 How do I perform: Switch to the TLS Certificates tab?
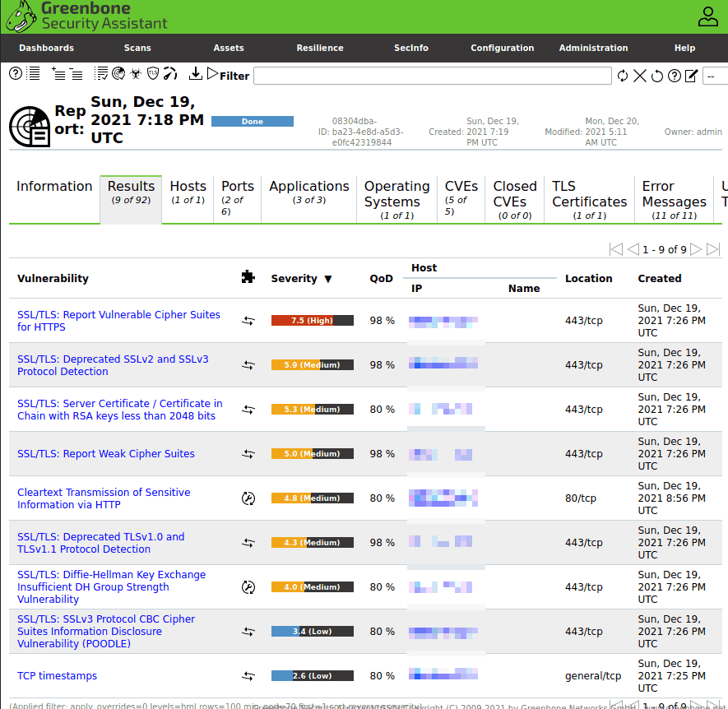(x=589, y=200)
